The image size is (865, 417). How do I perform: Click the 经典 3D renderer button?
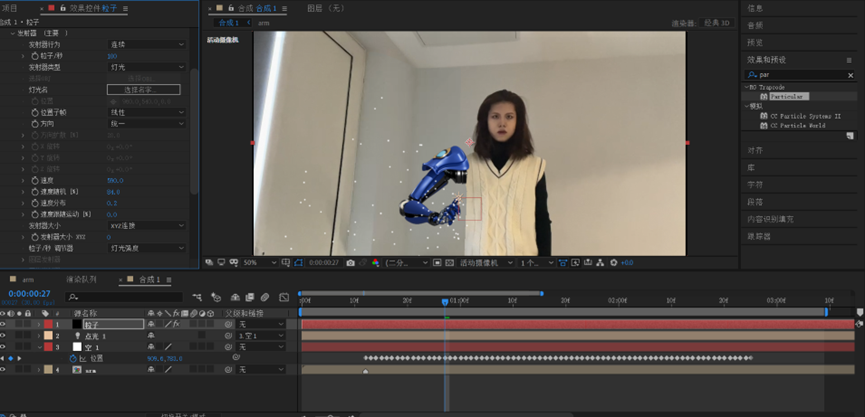pos(717,23)
